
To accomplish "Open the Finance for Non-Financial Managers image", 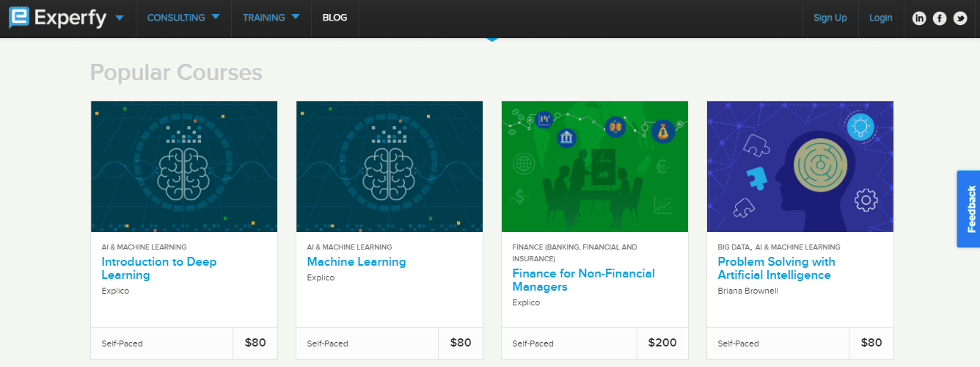I will tap(595, 167).
